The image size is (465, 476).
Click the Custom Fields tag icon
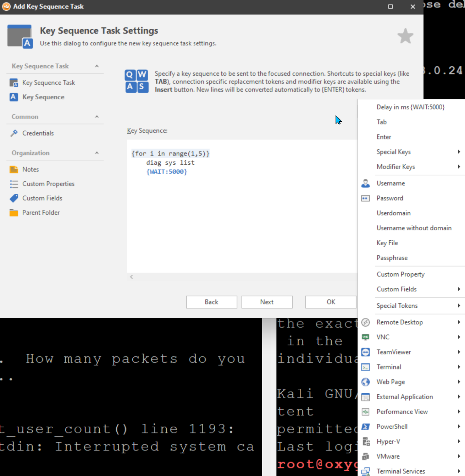coord(14,198)
